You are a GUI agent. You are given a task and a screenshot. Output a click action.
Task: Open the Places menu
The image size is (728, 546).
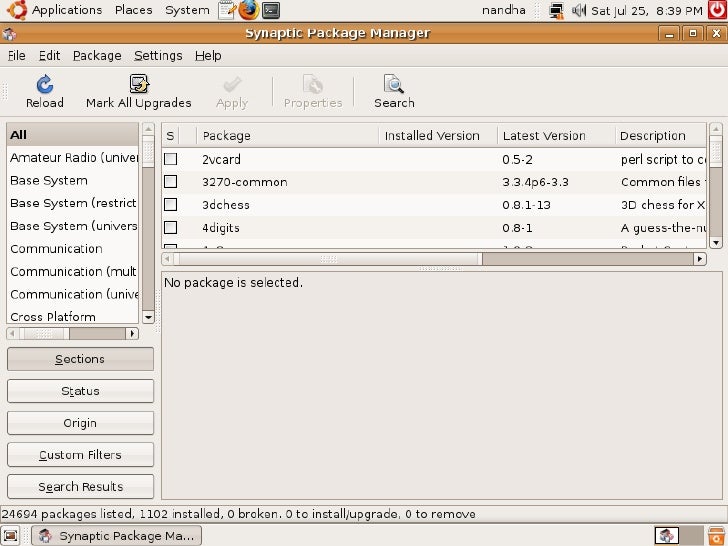point(134,10)
